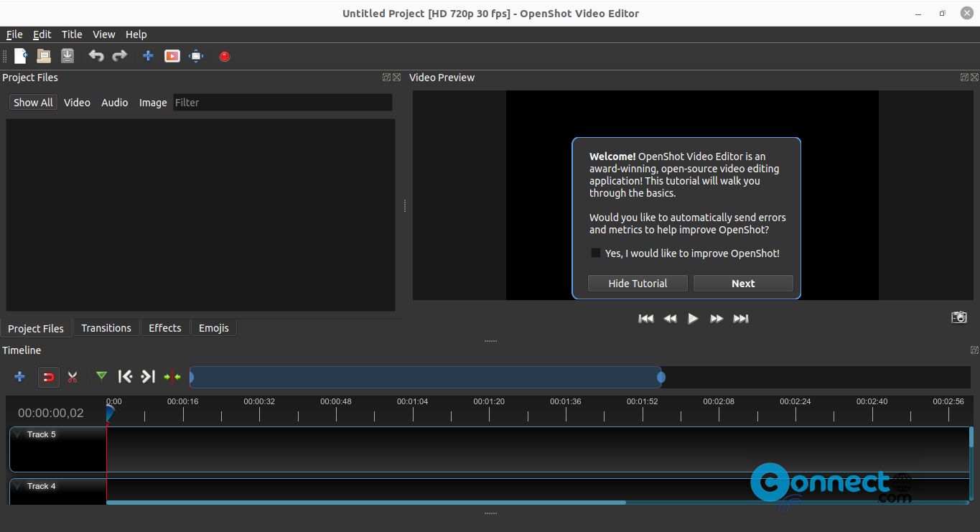Jump to the next marker

click(148, 376)
